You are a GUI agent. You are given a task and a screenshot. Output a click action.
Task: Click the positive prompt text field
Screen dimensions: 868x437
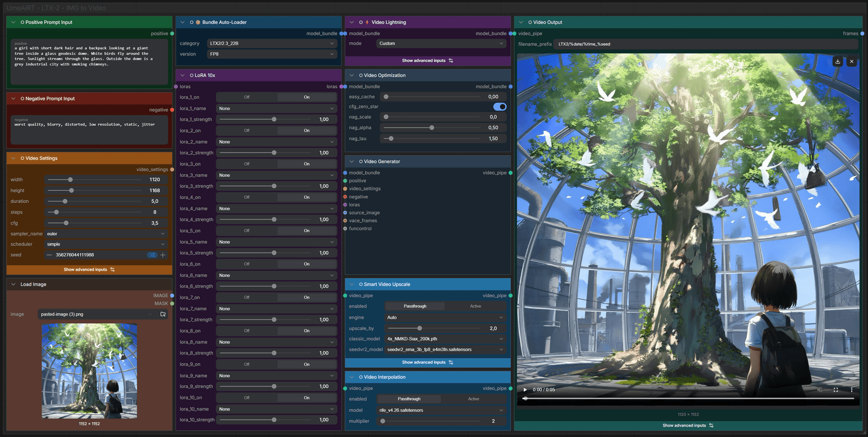pyautogui.click(x=89, y=62)
